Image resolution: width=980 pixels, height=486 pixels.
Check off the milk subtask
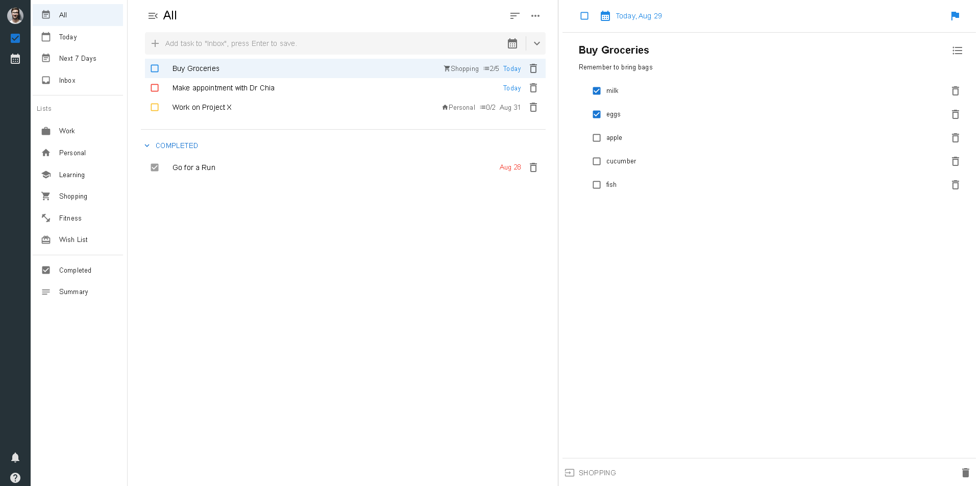596,90
